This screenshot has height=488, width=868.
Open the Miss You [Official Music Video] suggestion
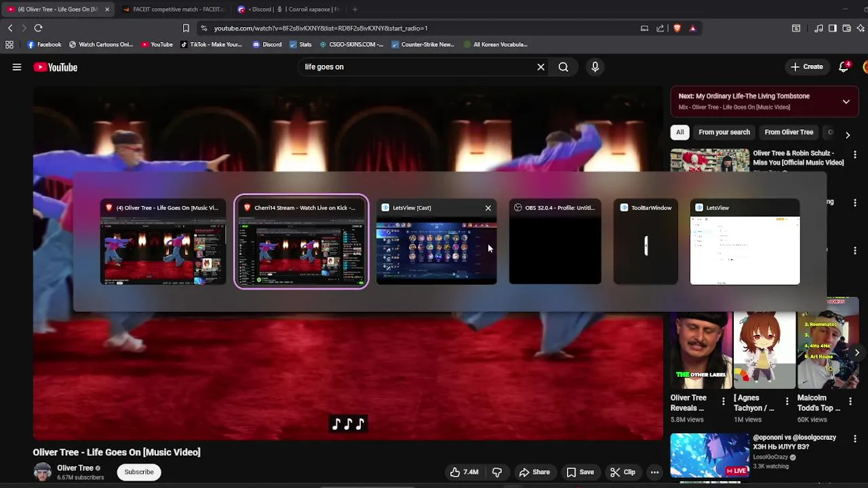(x=798, y=158)
